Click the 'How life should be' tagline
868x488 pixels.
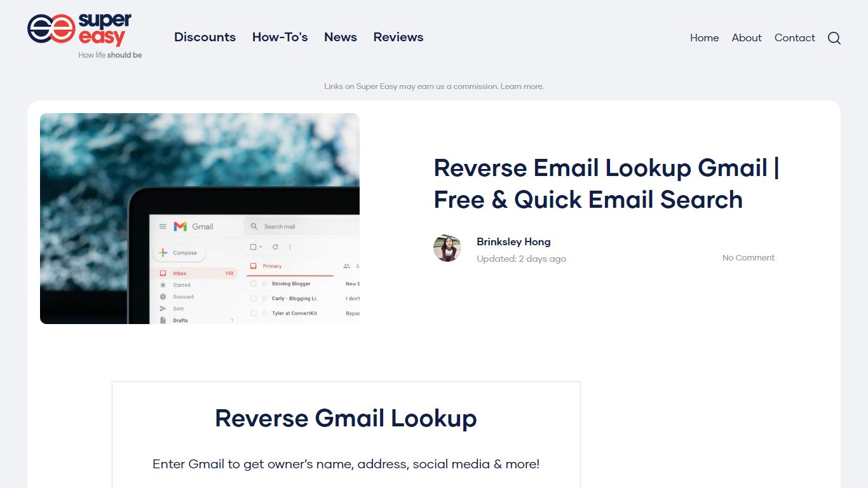point(110,55)
